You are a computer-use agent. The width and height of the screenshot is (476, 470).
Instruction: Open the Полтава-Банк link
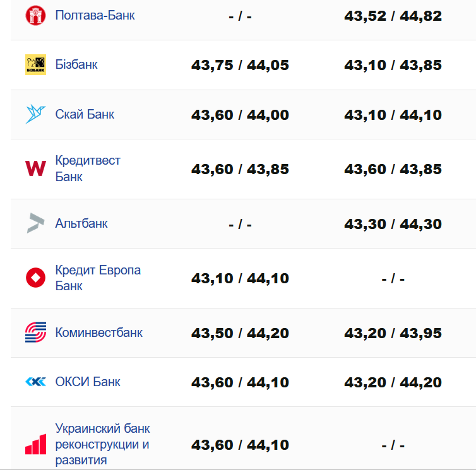(95, 15)
